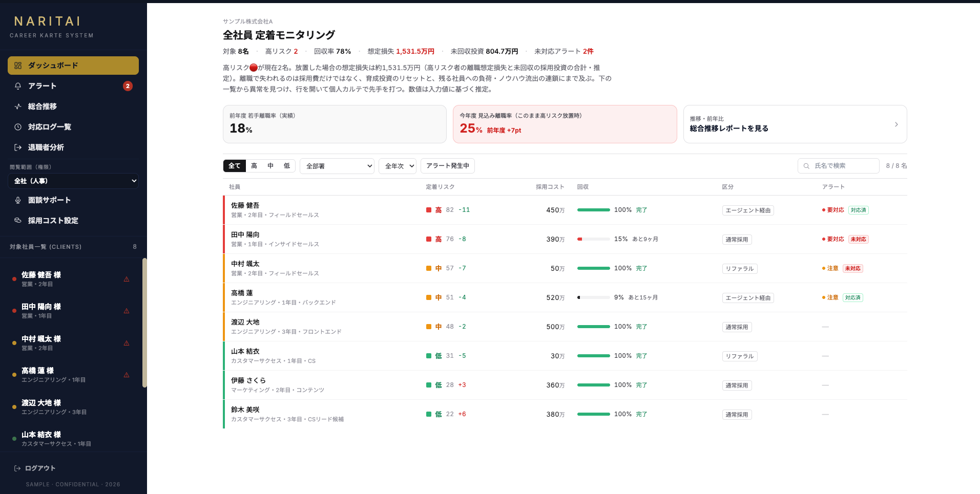The height and width of the screenshot is (494, 980).
Task: Click the dashboard grid icon
Action: pyautogui.click(x=18, y=66)
